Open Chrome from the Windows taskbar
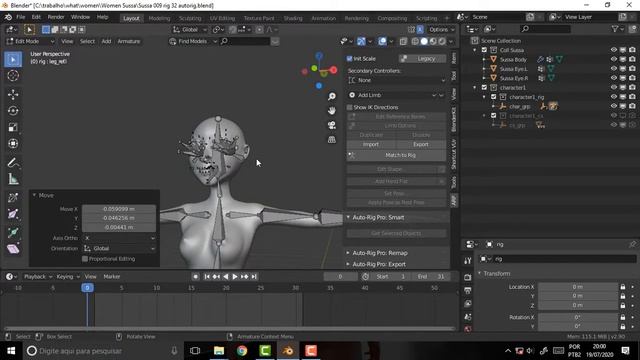The height and width of the screenshot is (360, 640). pos(242,351)
